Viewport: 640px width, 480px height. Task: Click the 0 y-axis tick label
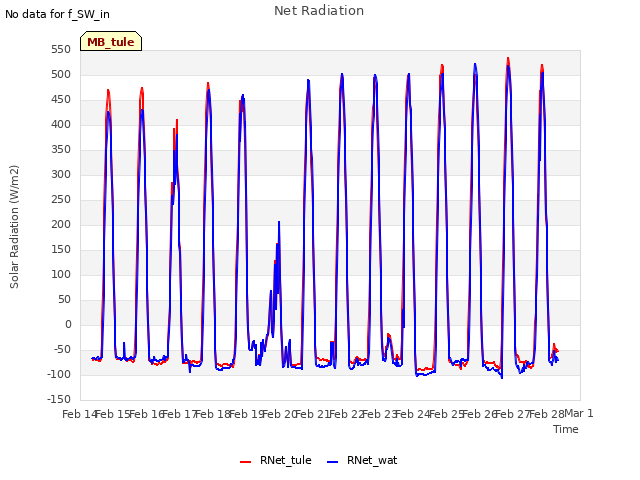coord(68,324)
